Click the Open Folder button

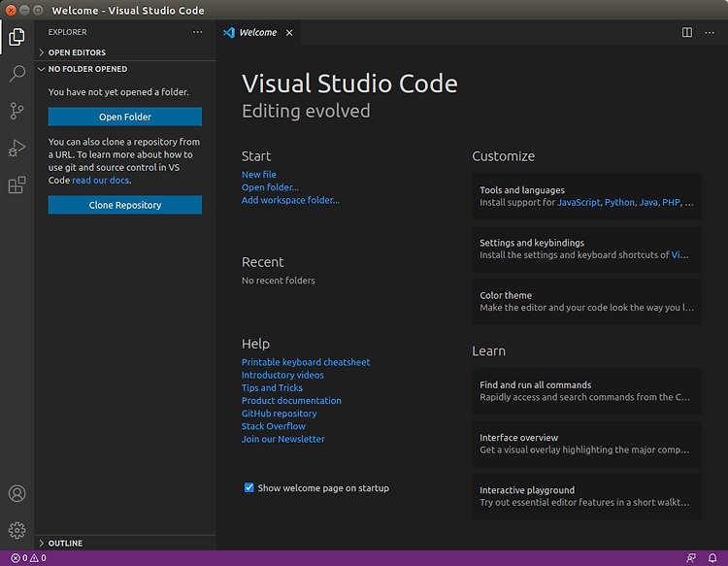click(125, 117)
